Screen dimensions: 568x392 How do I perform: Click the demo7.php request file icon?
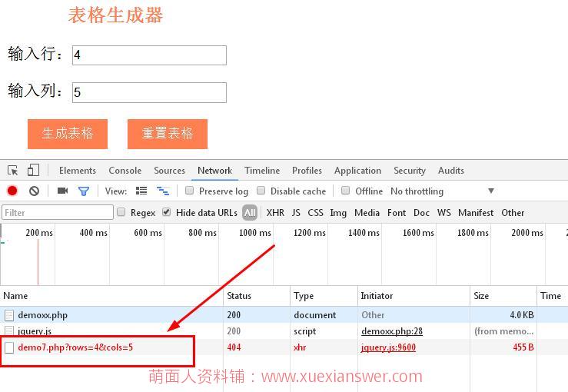coord(9,347)
